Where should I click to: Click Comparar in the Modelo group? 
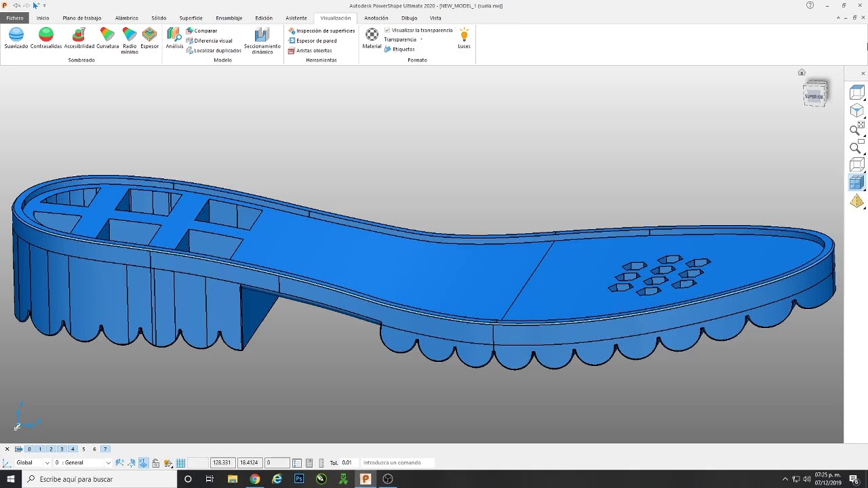[x=201, y=30]
